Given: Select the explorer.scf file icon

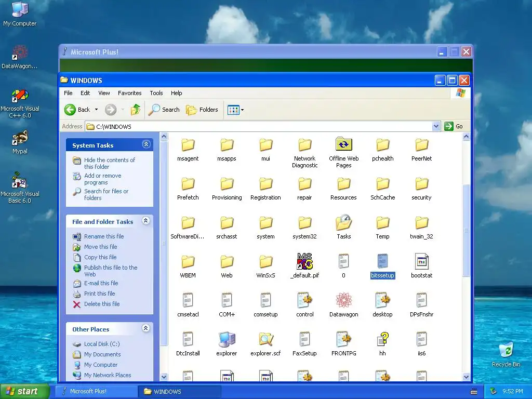Looking at the screenshot, I should pyautogui.click(x=265, y=344).
